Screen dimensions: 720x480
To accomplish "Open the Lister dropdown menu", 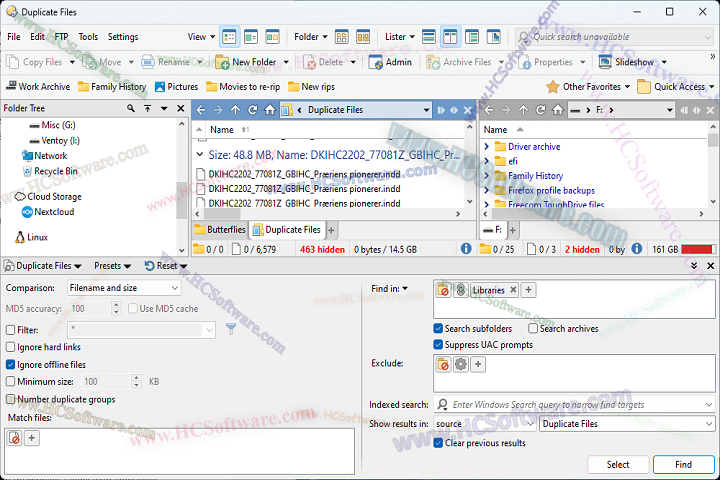I will tap(399, 37).
